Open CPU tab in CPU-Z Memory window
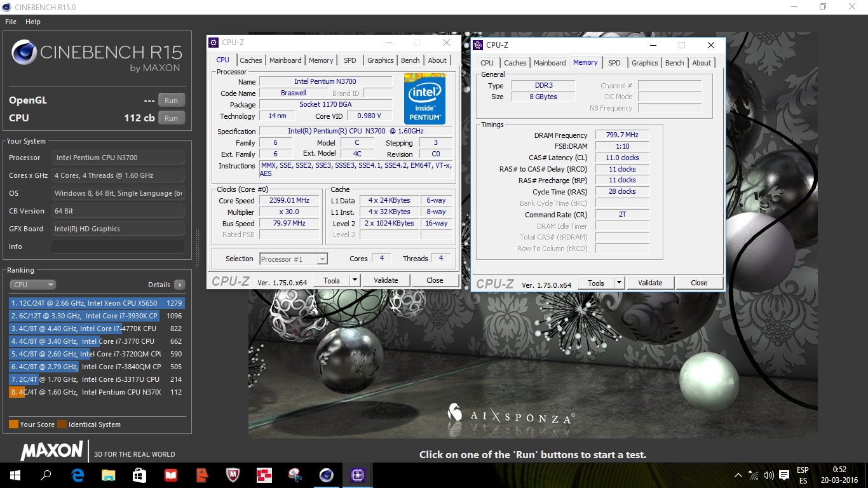The width and height of the screenshot is (868, 488). pos(487,63)
